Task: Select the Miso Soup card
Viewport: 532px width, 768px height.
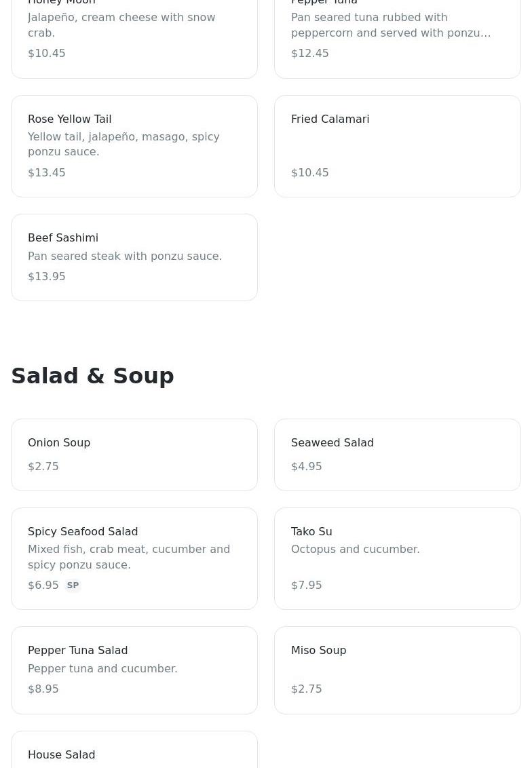Action: coord(397,670)
